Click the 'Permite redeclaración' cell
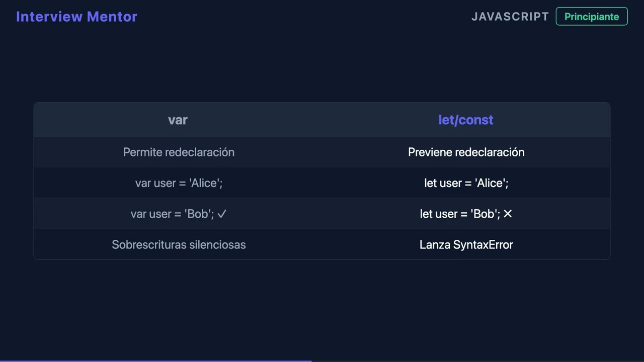 pos(179,152)
